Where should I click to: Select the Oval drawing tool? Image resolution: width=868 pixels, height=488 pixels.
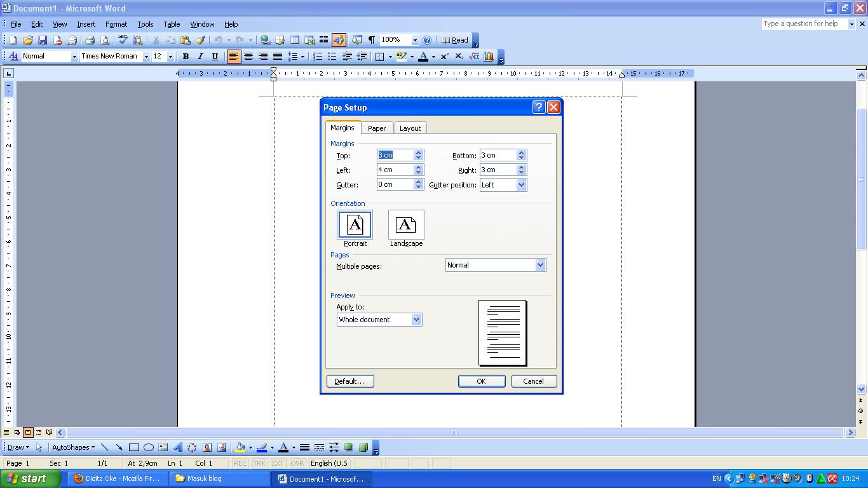tap(148, 447)
